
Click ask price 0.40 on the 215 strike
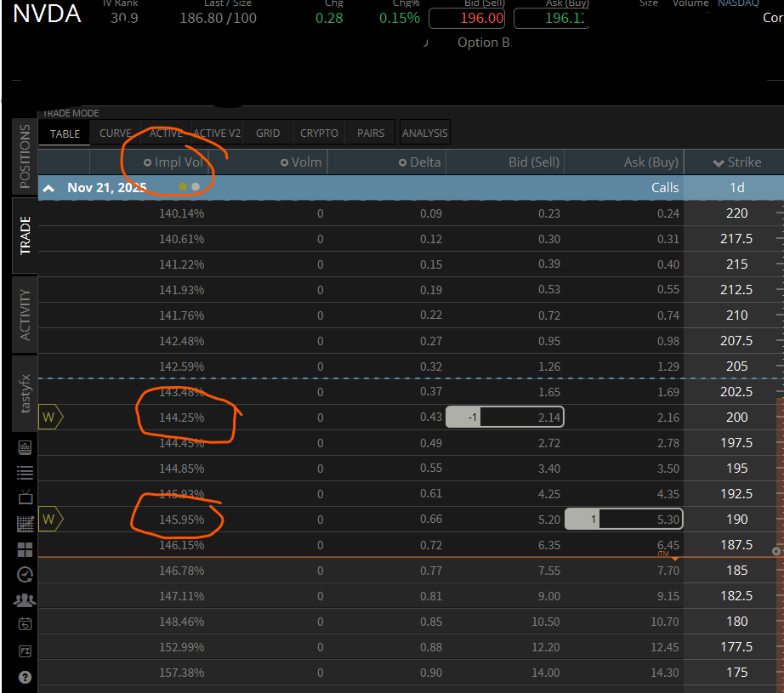click(x=668, y=264)
